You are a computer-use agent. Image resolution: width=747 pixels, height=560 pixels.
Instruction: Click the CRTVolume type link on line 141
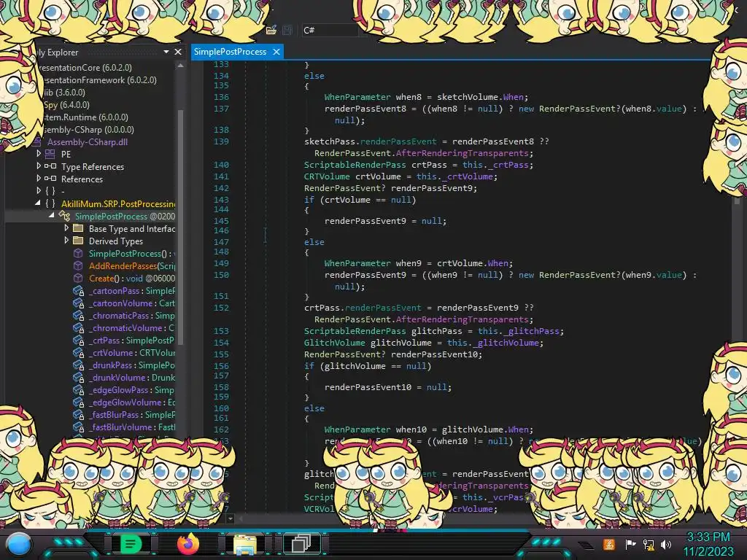pyautogui.click(x=326, y=176)
